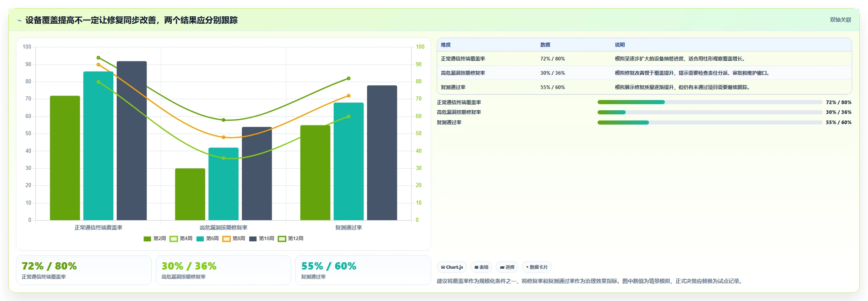Click the 数据 column header
The width and height of the screenshot is (868, 301).
click(x=545, y=45)
